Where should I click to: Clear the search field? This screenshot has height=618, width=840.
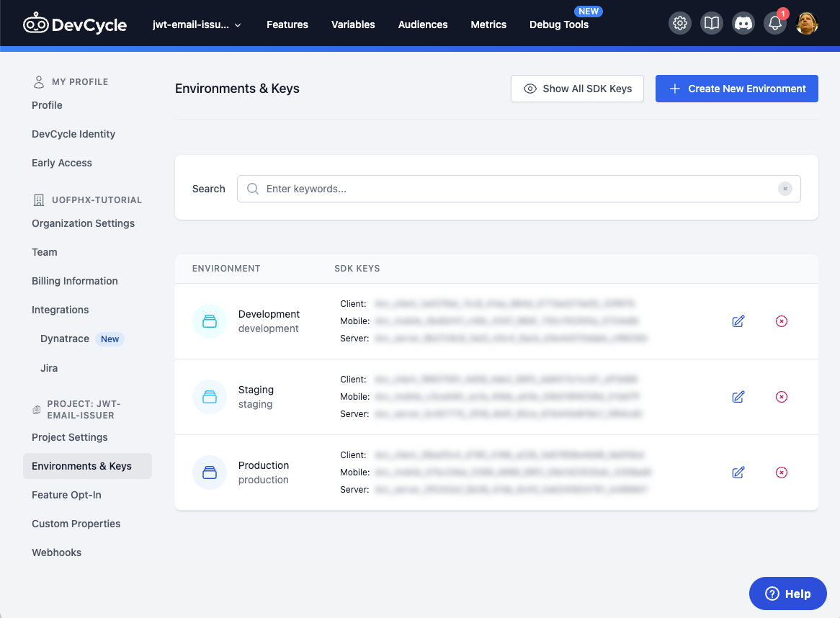pyautogui.click(x=785, y=189)
